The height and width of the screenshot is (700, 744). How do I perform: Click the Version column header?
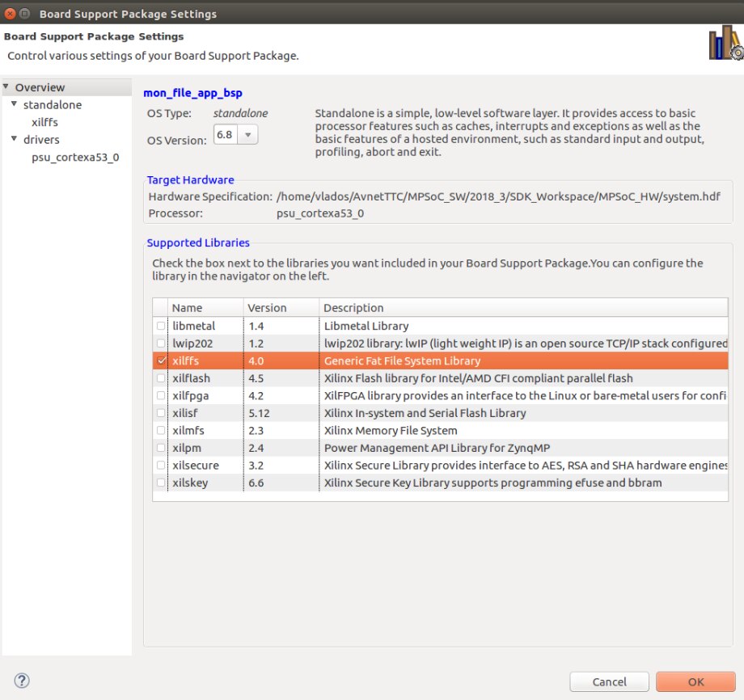point(281,307)
